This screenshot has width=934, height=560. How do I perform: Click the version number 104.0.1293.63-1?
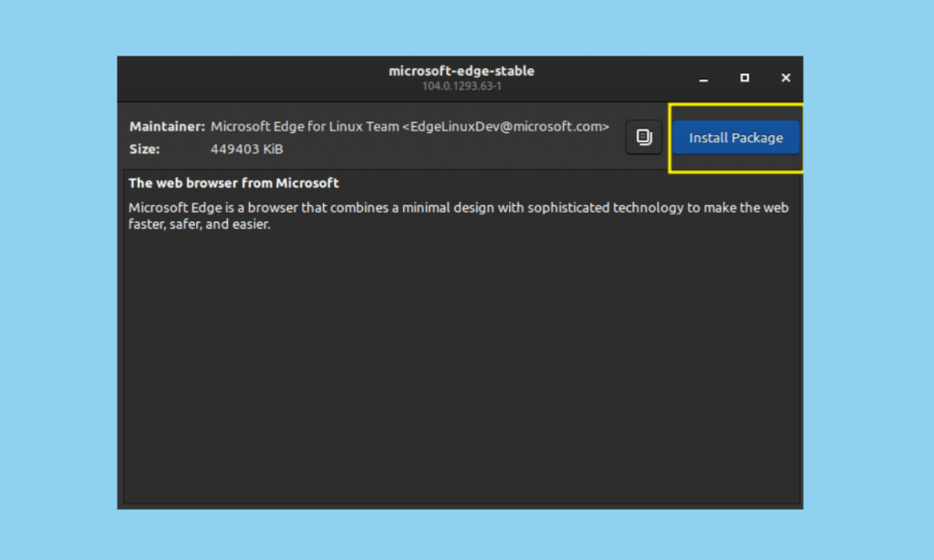[x=462, y=87]
